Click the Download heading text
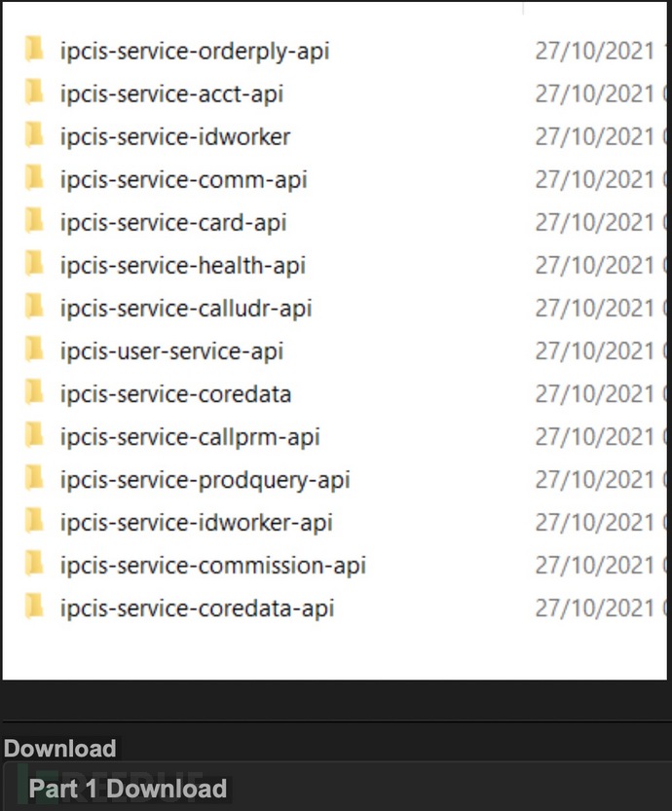Viewport: 672px width, 811px height. 59,749
